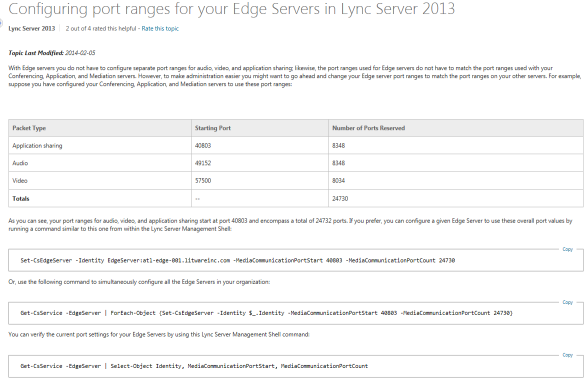Click ports reserved value 8034

[x=338, y=181]
